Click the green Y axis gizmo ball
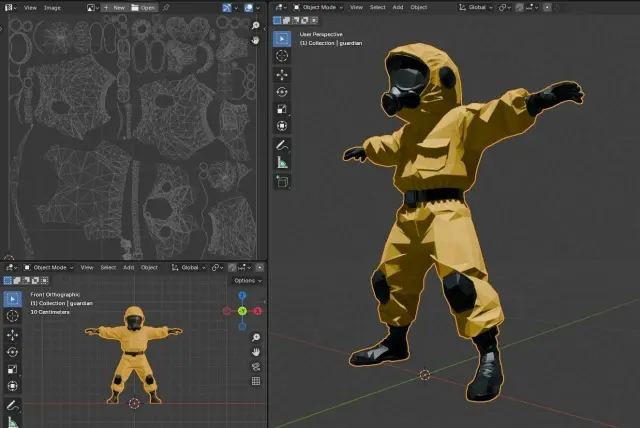This screenshot has width=640, height=428. coord(241,311)
